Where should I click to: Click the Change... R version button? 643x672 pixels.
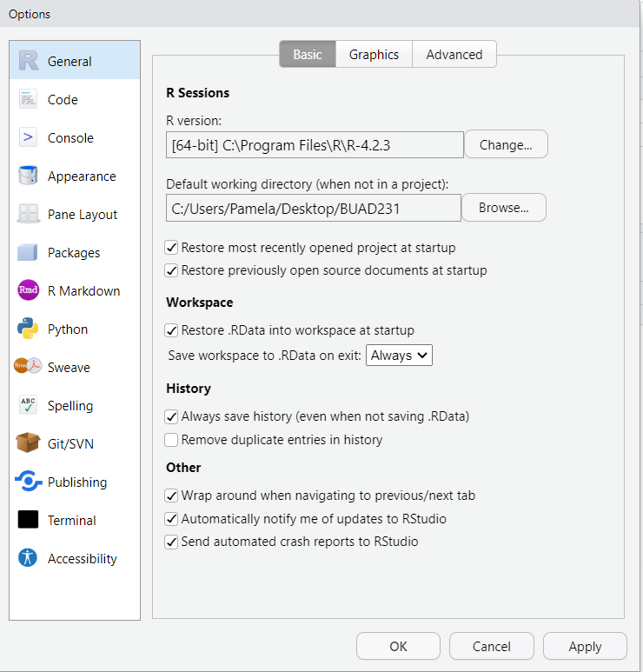506,144
